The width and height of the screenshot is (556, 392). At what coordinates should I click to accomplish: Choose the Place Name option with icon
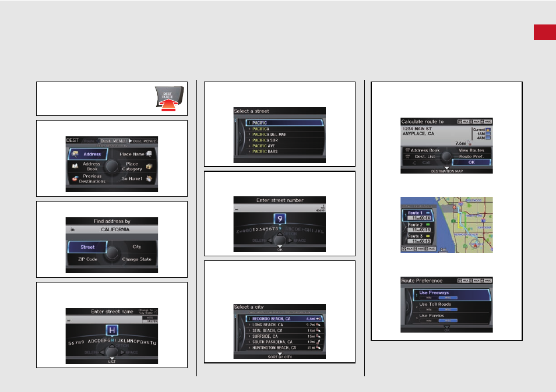135,154
